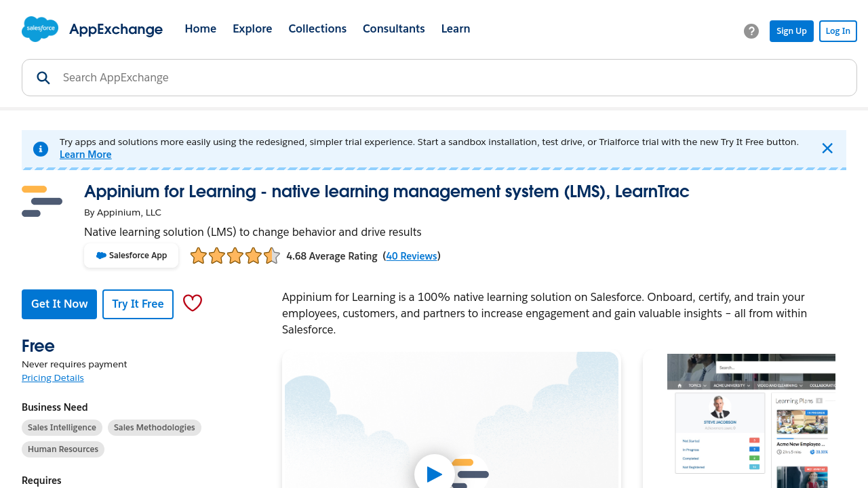Click the star rating icons

(x=235, y=256)
